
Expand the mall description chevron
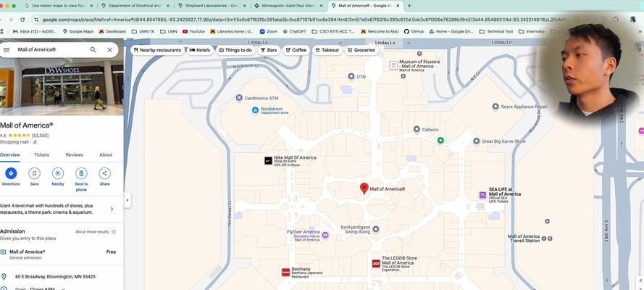point(112,209)
